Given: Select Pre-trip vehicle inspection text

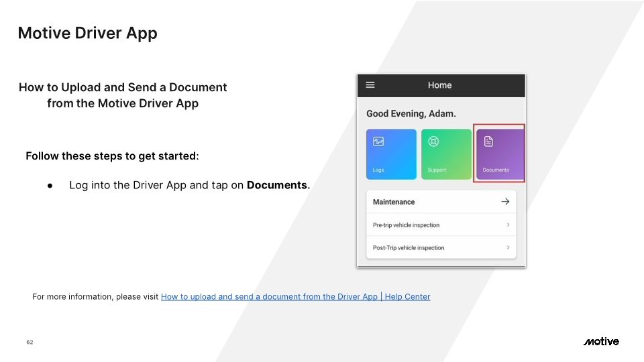Looking at the screenshot, I should click(x=406, y=225).
